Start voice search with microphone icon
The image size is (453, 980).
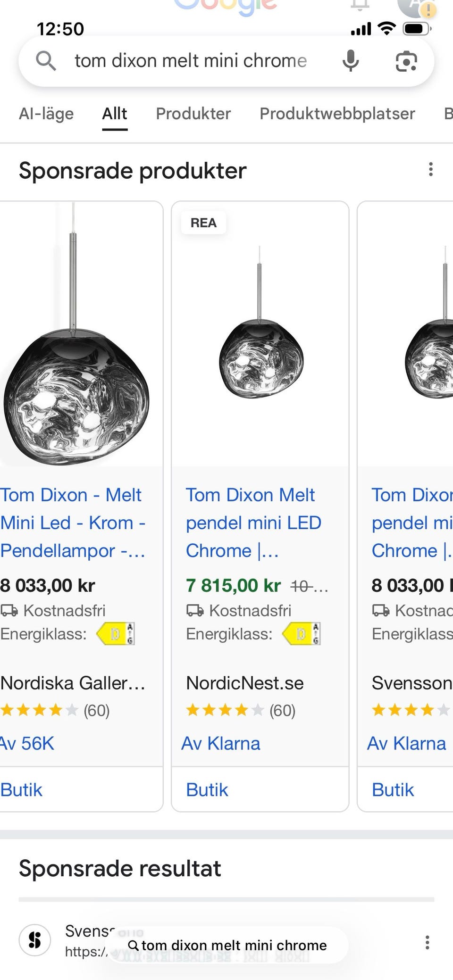351,61
